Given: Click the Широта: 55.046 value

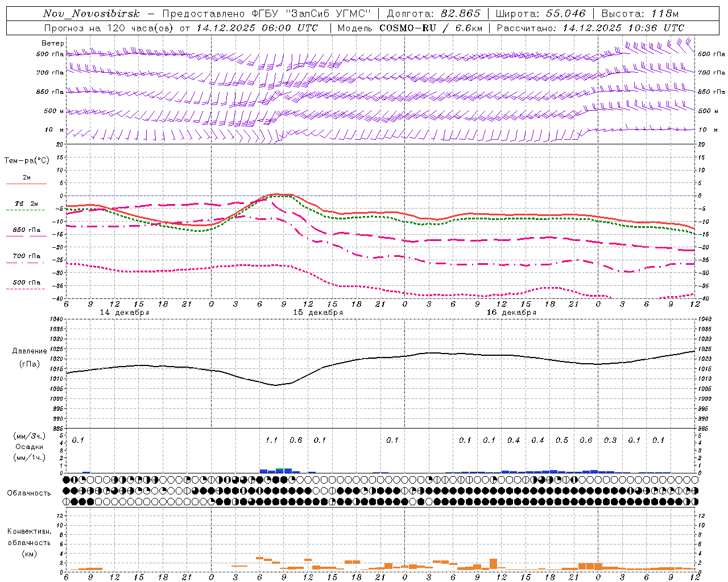Looking at the screenshot, I should pyautogui.click(x=540, y=14).
